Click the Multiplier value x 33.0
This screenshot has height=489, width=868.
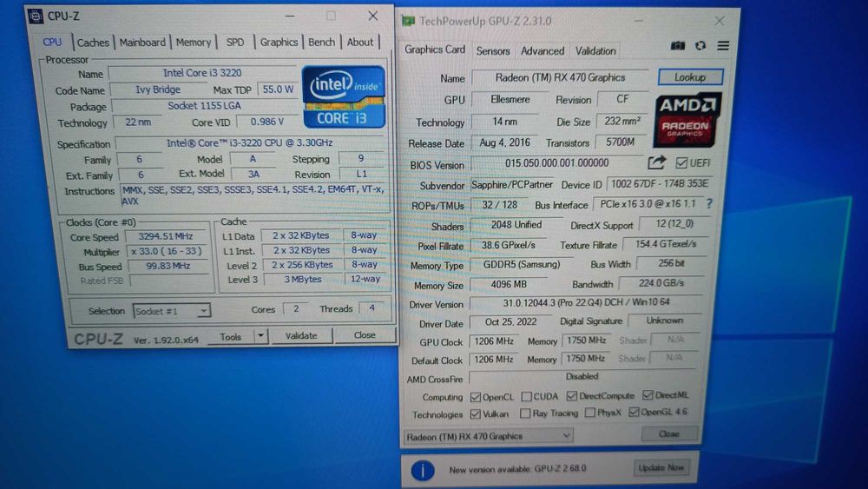click(167, 251)
